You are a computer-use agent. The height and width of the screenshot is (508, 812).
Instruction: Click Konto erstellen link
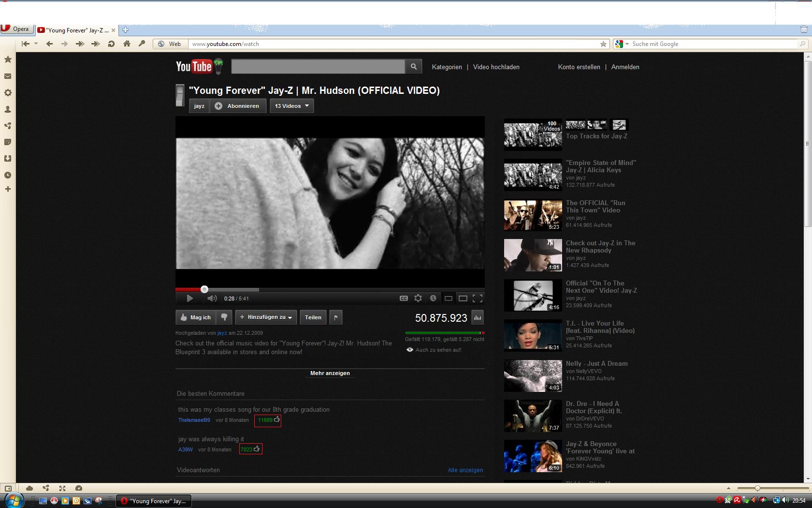(x=579, y=67)
